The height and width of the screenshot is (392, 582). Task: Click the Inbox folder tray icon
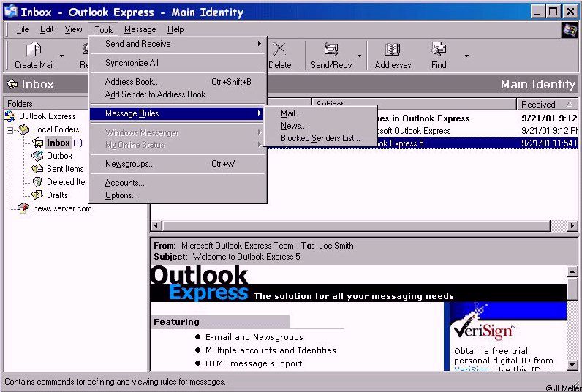tap(37, 143)
